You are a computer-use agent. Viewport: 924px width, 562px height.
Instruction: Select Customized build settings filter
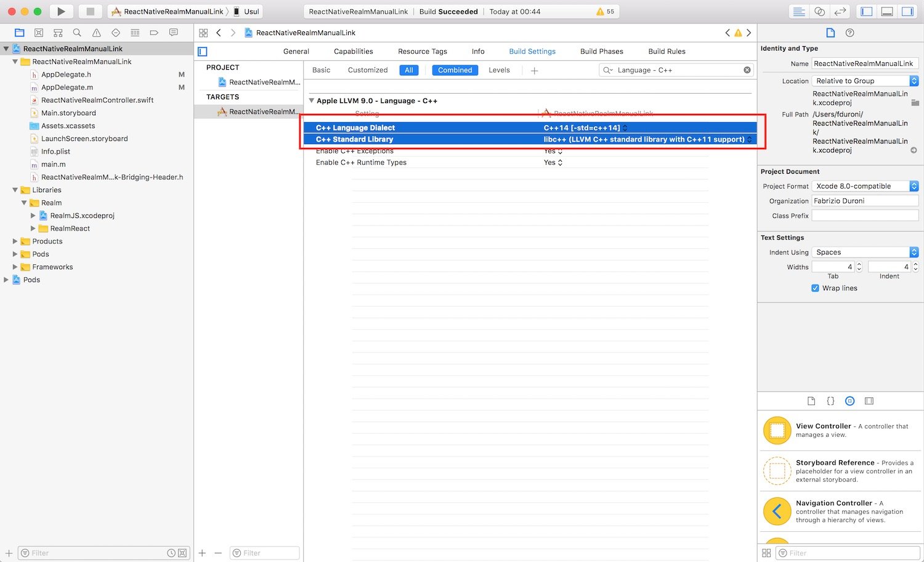click(x=368, y=70)
